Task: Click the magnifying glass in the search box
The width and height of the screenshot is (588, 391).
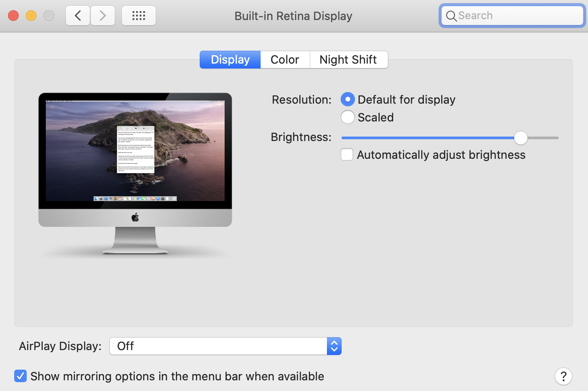Action: (x=451, y=16)
